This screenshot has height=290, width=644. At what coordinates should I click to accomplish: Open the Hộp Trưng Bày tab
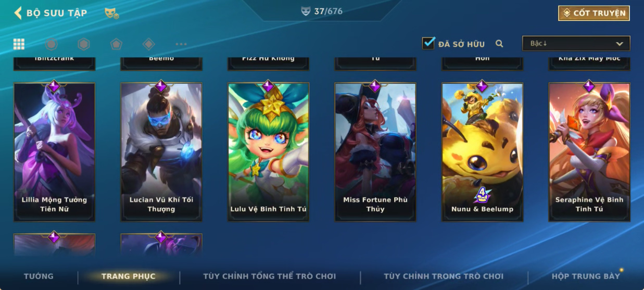click(586, 276)
